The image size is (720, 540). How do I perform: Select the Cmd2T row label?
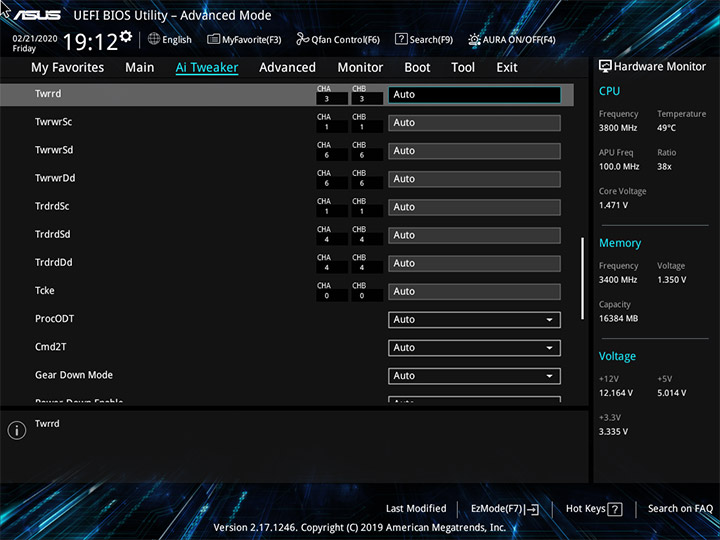(51, 347)
